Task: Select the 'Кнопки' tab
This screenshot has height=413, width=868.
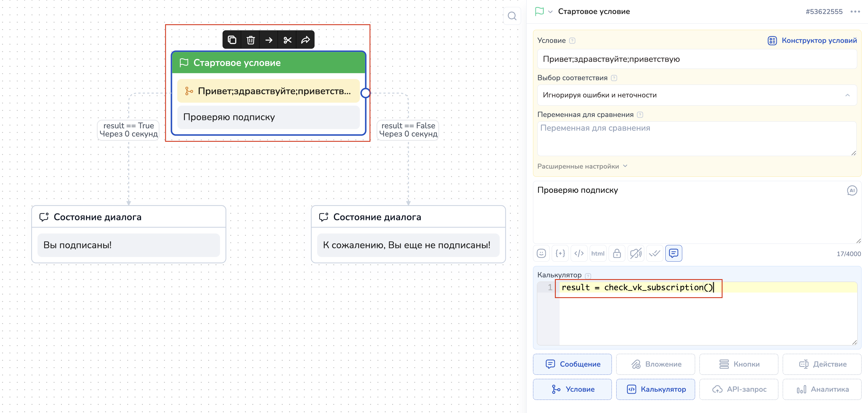Action: coord(739,364)
